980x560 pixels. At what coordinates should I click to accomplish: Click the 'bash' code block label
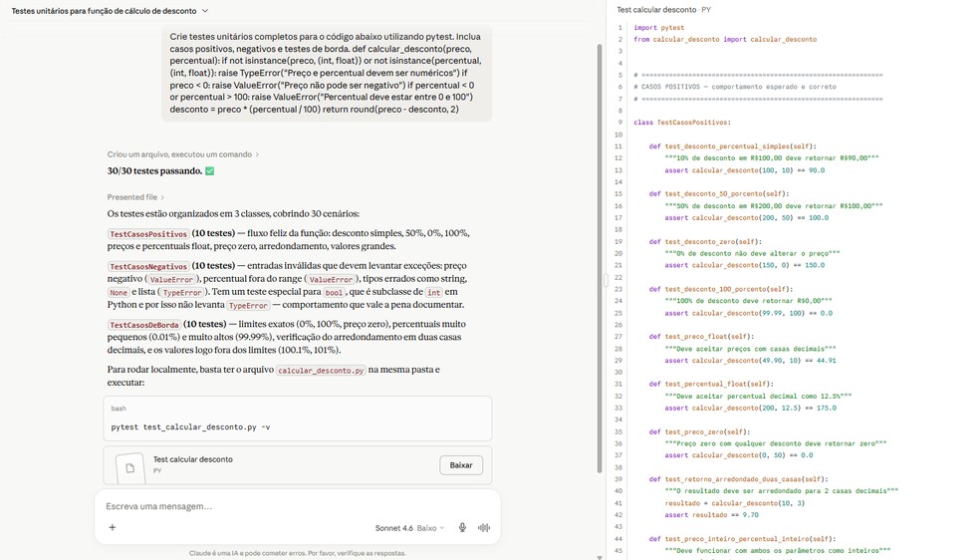[x=119, y=409]
